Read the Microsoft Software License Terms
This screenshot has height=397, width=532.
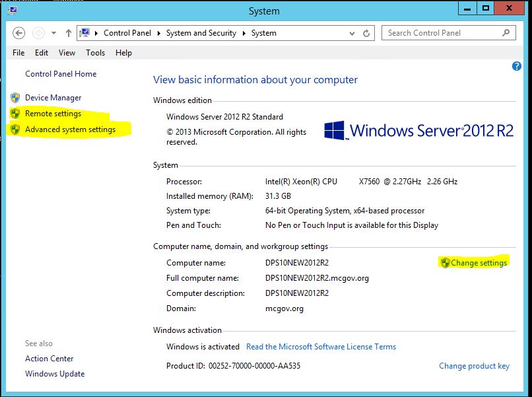[x=321, y=347]
